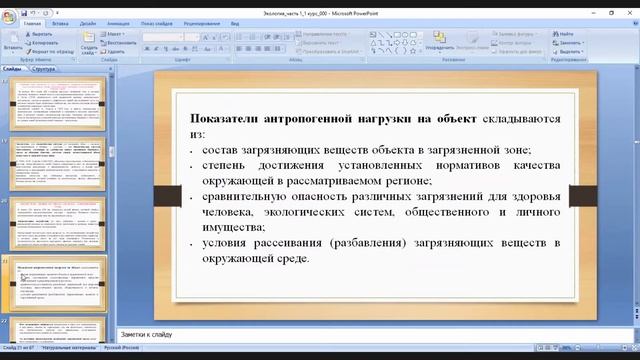Open PowerPoint Help question icon
Screen dimensions: 640x360
(x=635, y=24)
